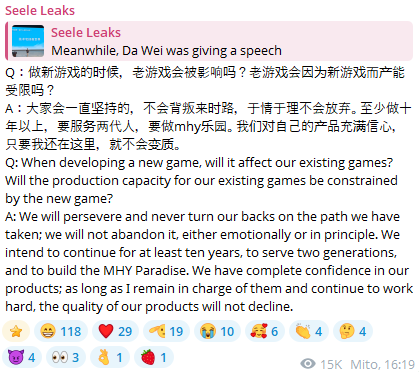React with the grinning face, count 118
The image size is (419, 372).
(61, 331)
